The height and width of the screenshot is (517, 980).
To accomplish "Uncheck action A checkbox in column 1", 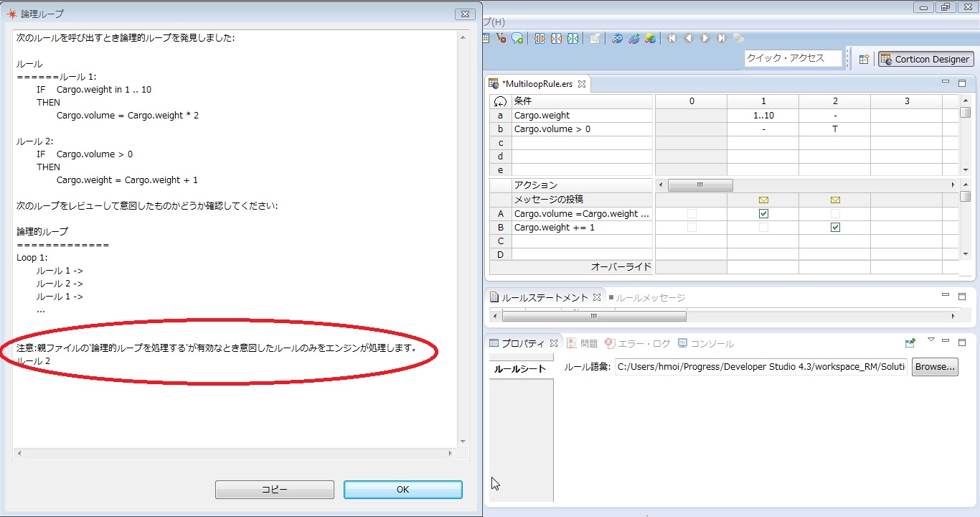I will pos(763,214).
